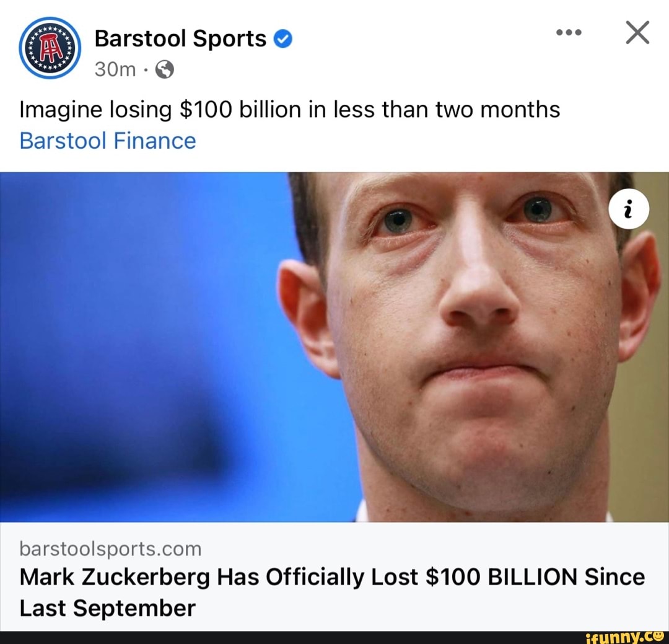
Task: Click the gray link preview card area
Action: [334, 576]
